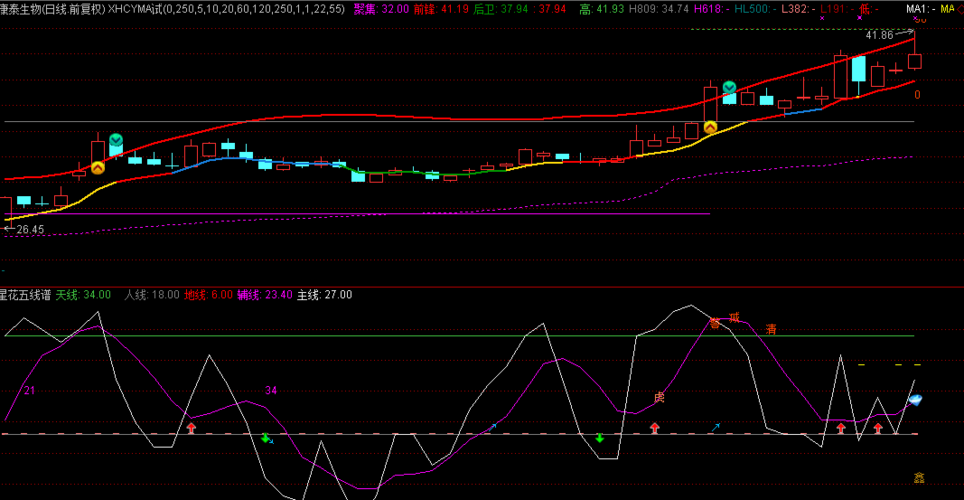Click the orange 减 reduce label
The image size is (964, 500).
(x=734, y=317)
